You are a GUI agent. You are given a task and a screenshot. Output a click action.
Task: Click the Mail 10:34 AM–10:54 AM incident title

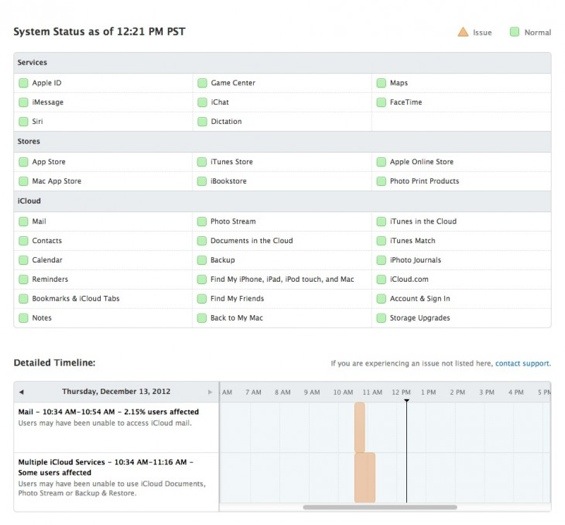(108, 412)
